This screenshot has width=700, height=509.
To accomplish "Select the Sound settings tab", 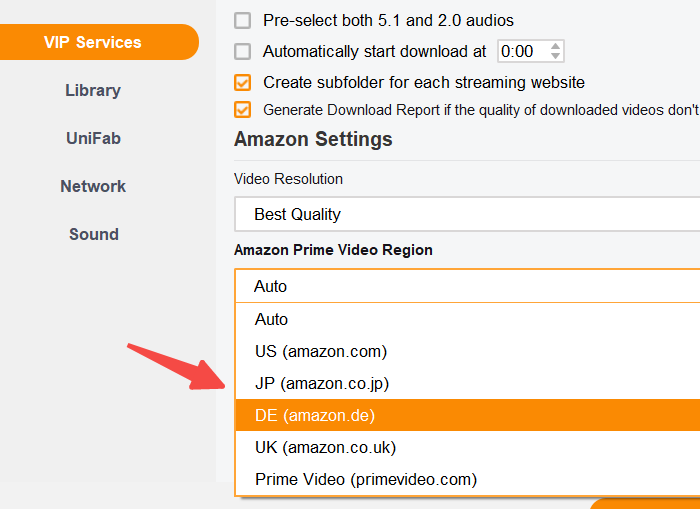I will point(93,234).
